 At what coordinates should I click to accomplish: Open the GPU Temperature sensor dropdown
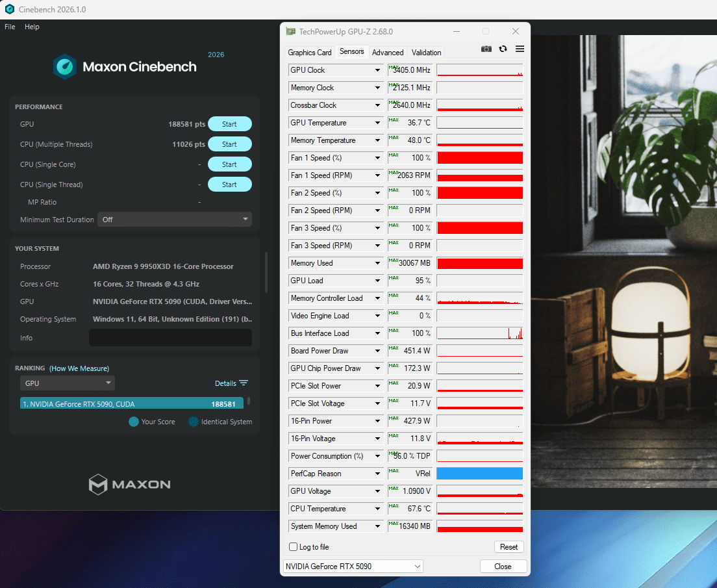pos(378,123)
